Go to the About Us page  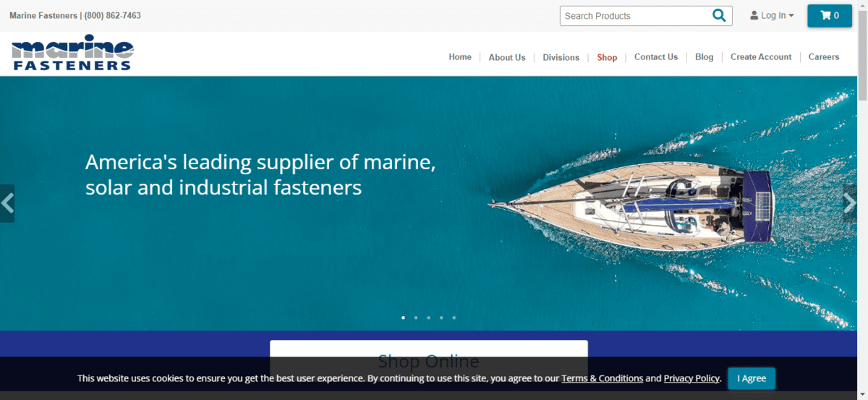[507, 57]
